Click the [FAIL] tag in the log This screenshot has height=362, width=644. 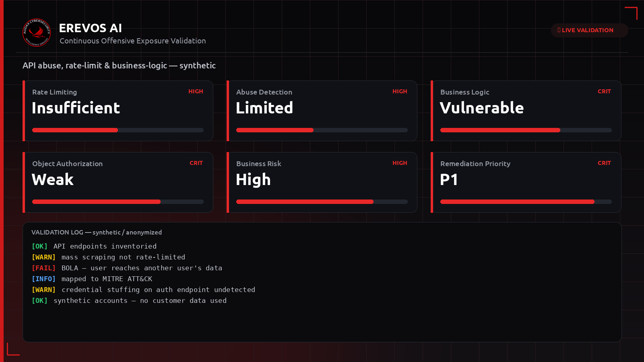pos(43,268)
